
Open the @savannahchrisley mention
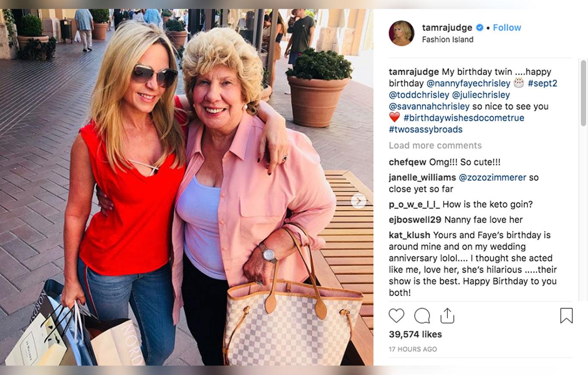(429, 106)
